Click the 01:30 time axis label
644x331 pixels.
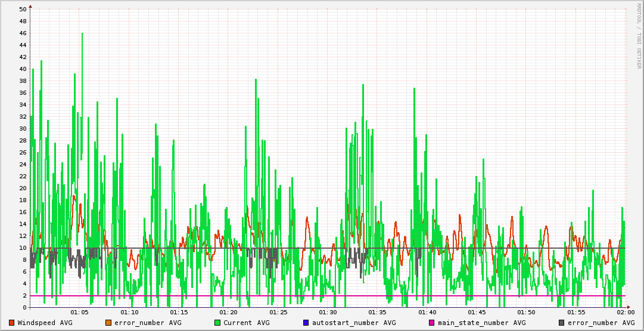[328, 313]
